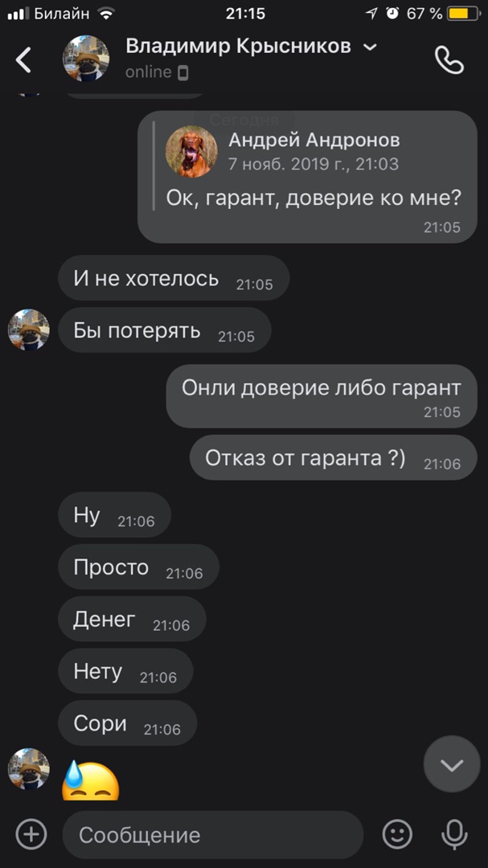Tap the back arrow to leave chat
The height and width of the screenshot is (868, 488).
[x=24, y=59]
